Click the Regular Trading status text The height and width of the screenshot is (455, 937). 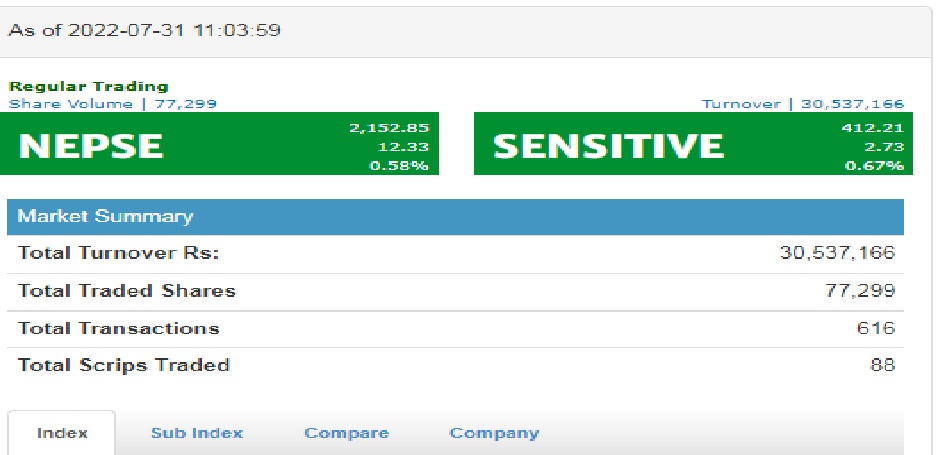[x=89, y=87]
